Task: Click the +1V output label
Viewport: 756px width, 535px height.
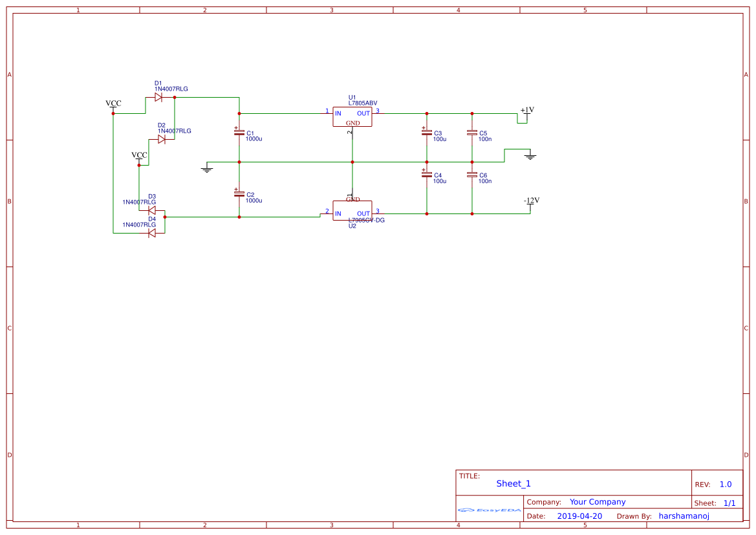Action: click(526, 111)
